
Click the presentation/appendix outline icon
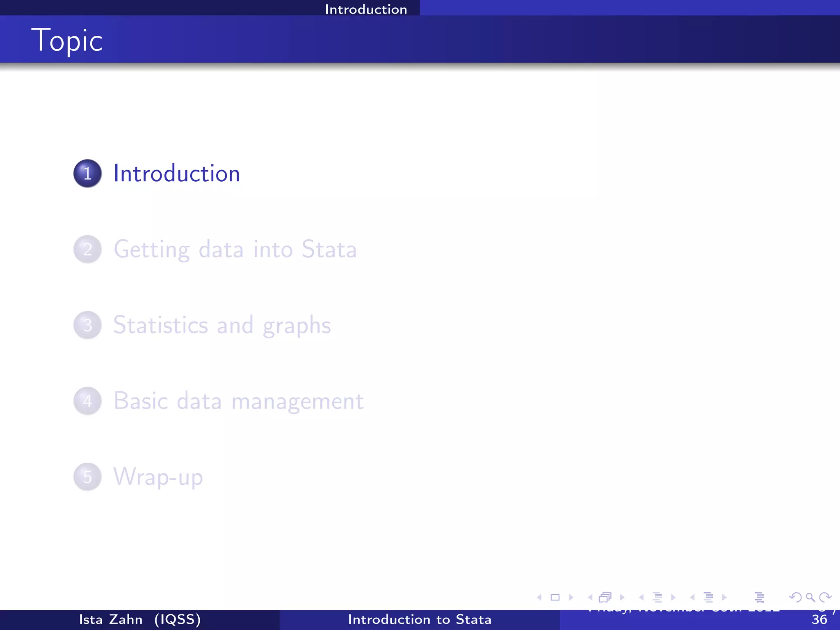pos(759,597)
